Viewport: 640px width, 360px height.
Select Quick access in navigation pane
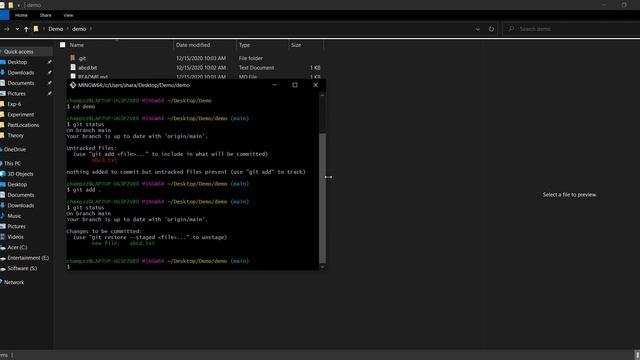(19, 52)
